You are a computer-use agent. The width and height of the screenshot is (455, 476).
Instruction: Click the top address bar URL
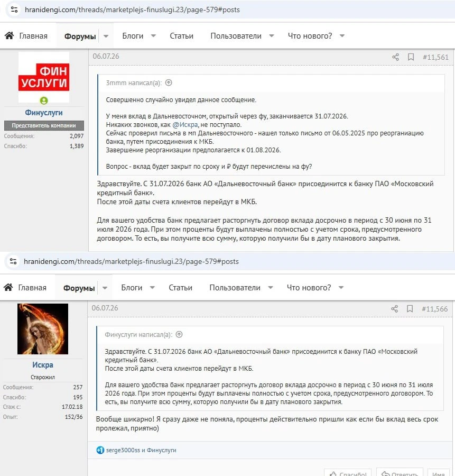pos(132,10)
